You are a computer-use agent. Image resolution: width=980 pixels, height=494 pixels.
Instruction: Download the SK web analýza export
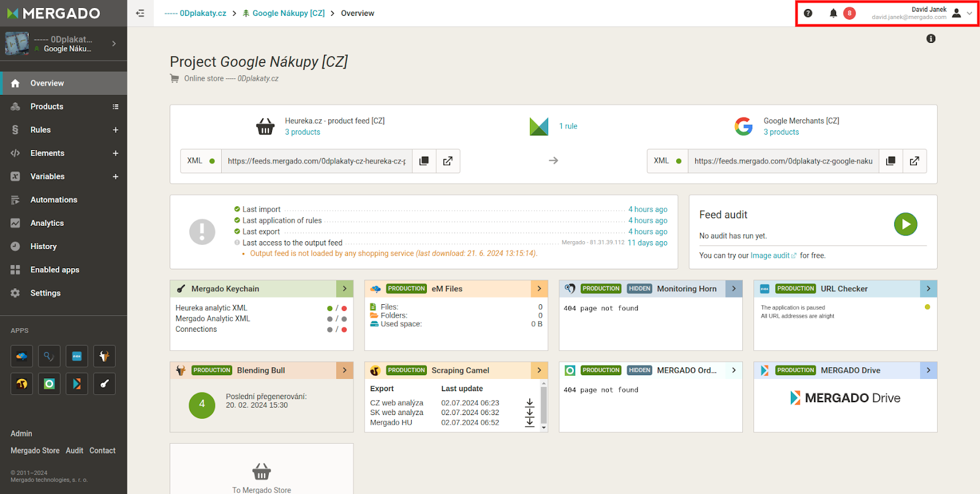(x=530, y=413)
